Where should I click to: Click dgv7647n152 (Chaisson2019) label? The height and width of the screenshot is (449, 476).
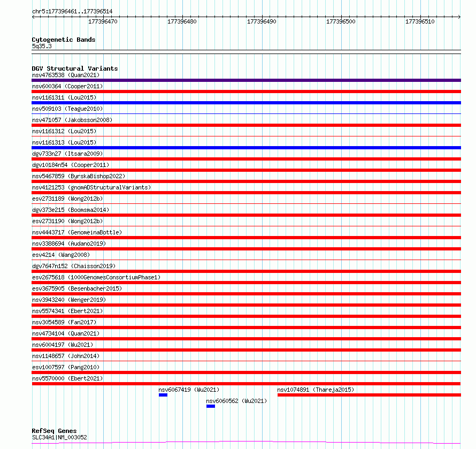74,266
